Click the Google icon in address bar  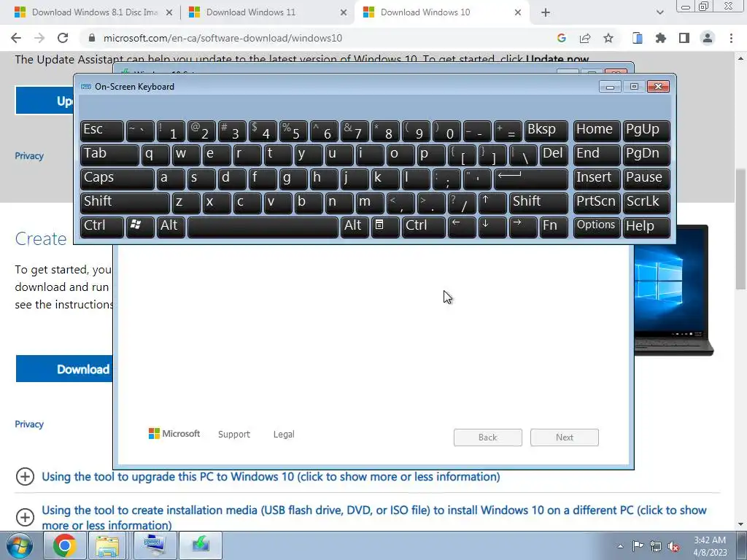(562, 38)
